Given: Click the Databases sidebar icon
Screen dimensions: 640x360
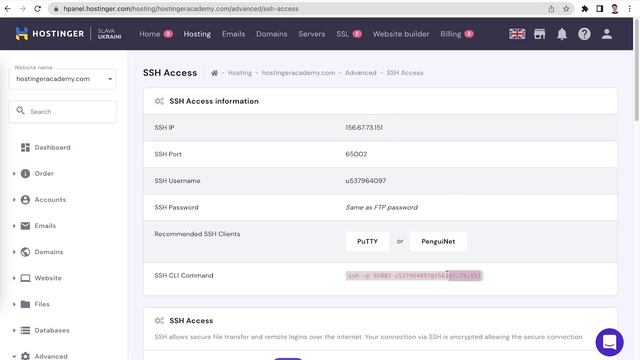Looking at the screenshot, I should click(25, 330).
